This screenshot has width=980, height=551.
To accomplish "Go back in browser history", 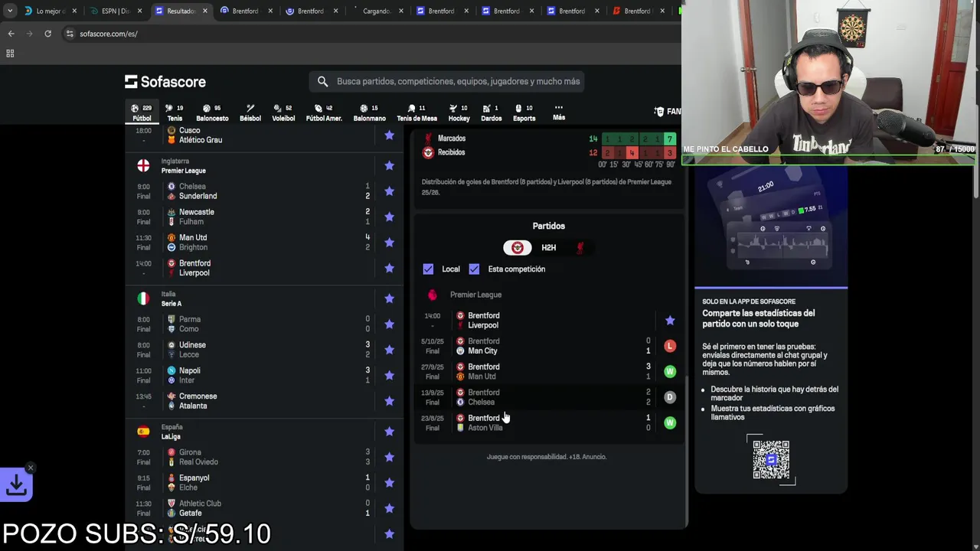I will (x=11, y=34).
